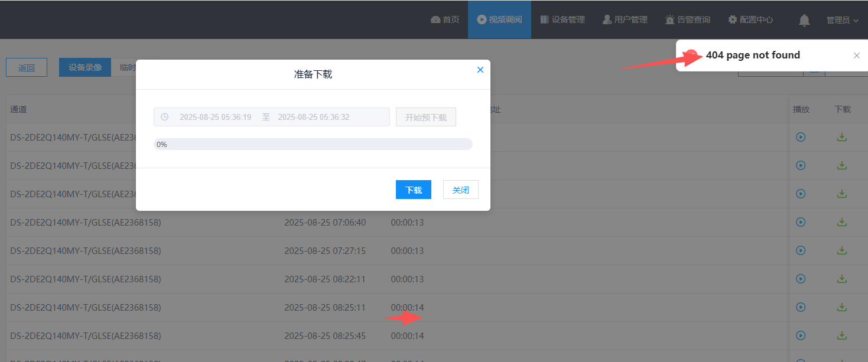Dismiss the 404 page not found notification
Viewport: 868px width, 362px height.
[857, 56]
